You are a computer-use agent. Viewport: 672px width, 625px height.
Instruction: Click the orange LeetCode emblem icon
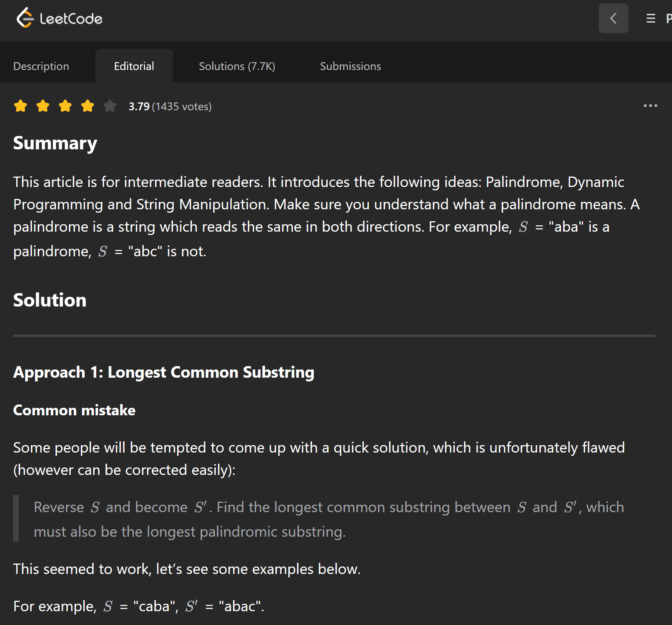tap(25, 18)
